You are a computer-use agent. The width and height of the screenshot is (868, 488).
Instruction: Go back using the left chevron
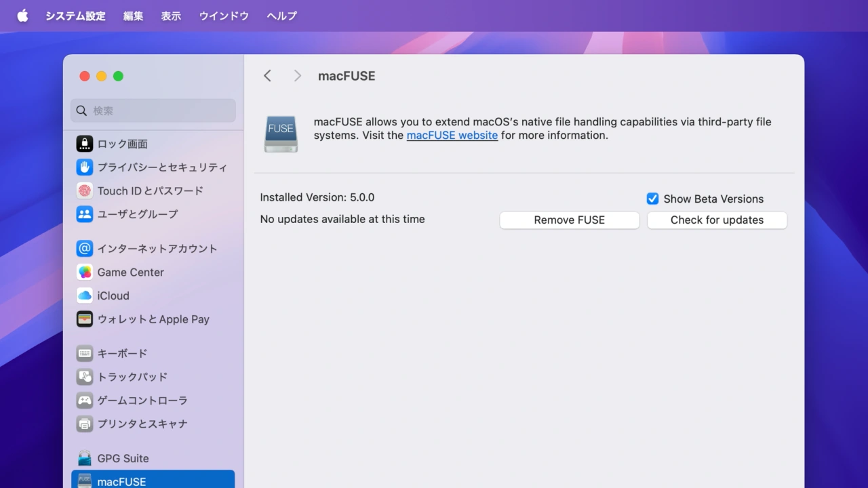(268, 76)
